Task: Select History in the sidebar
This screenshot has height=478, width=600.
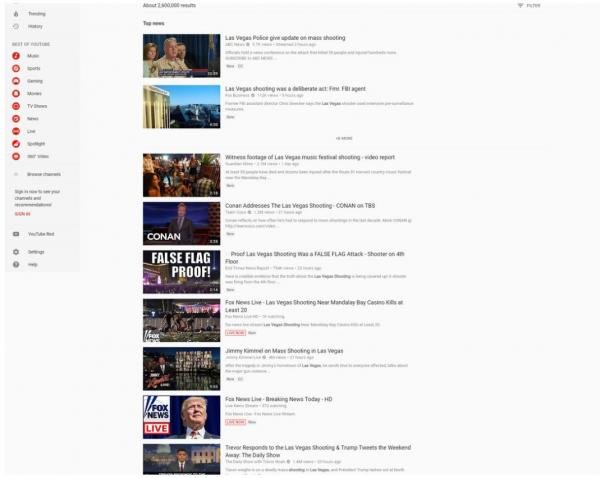Action: point(35,26)
